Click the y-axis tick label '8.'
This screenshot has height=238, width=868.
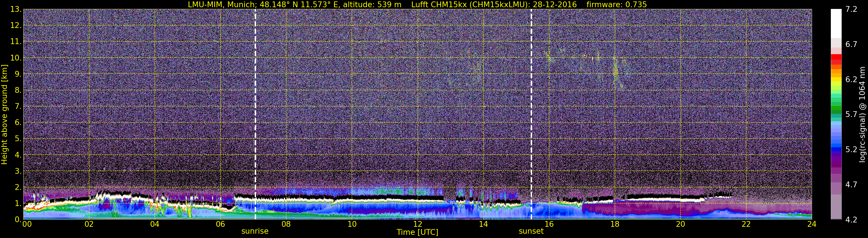pos(18,90)
